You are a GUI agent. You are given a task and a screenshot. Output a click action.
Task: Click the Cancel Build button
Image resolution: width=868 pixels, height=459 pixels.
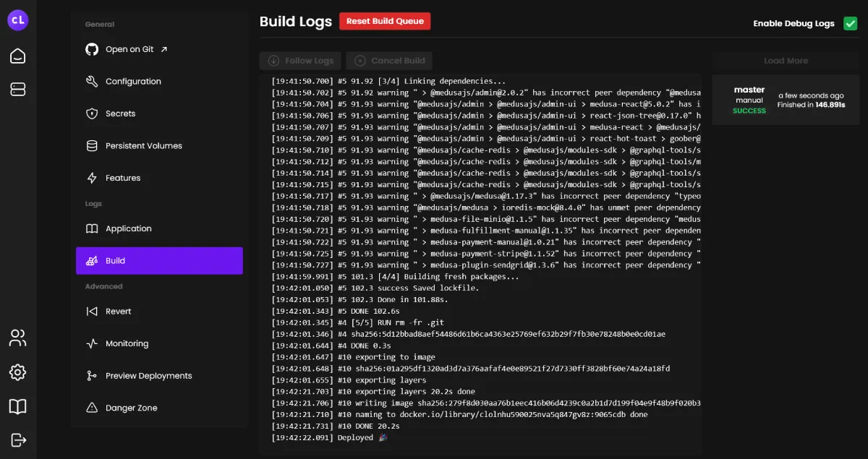coord(389,61)
